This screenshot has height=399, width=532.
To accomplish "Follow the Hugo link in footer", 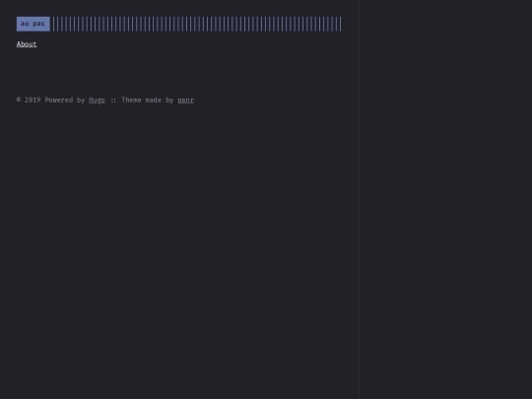I will 97,100.
